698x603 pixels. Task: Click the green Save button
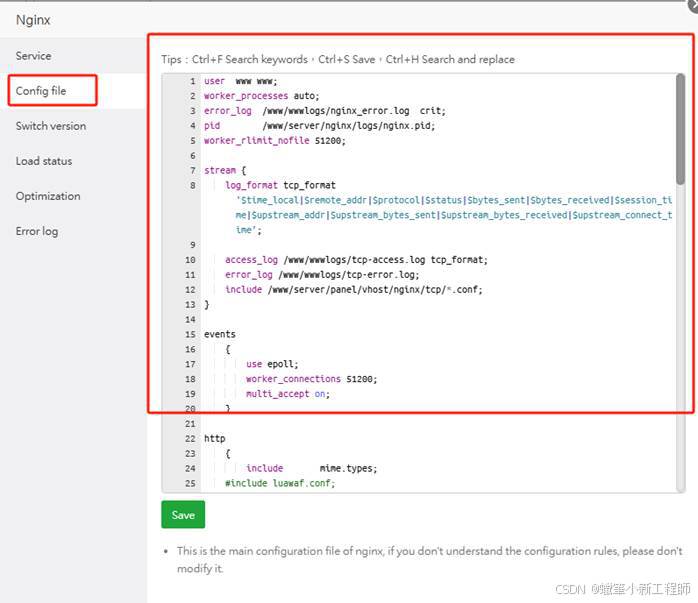pyautogui.click(x=183, y=515)
